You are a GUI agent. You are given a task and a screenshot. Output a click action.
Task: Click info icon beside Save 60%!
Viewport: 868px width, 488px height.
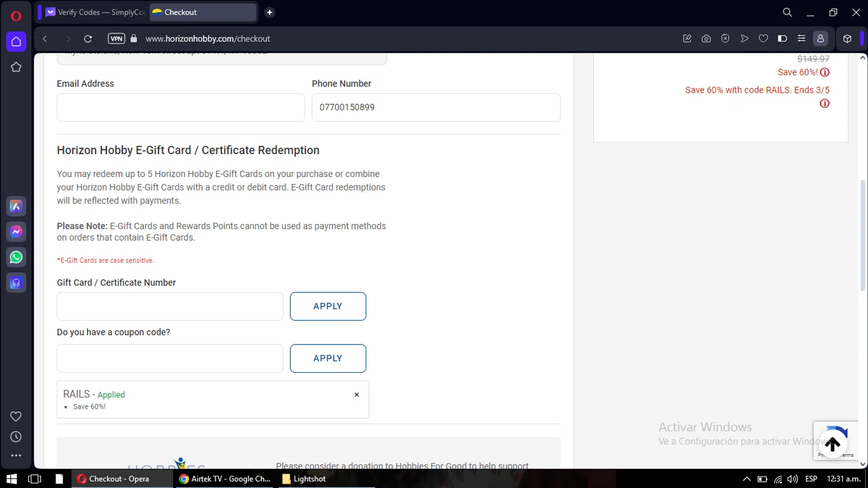[825, 72]
